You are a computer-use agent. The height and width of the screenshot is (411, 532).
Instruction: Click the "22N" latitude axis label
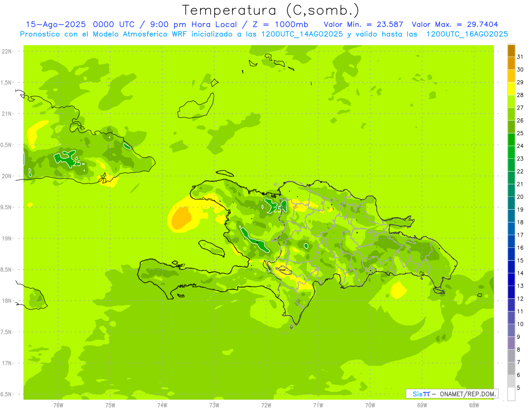click(x=7, y=51)
